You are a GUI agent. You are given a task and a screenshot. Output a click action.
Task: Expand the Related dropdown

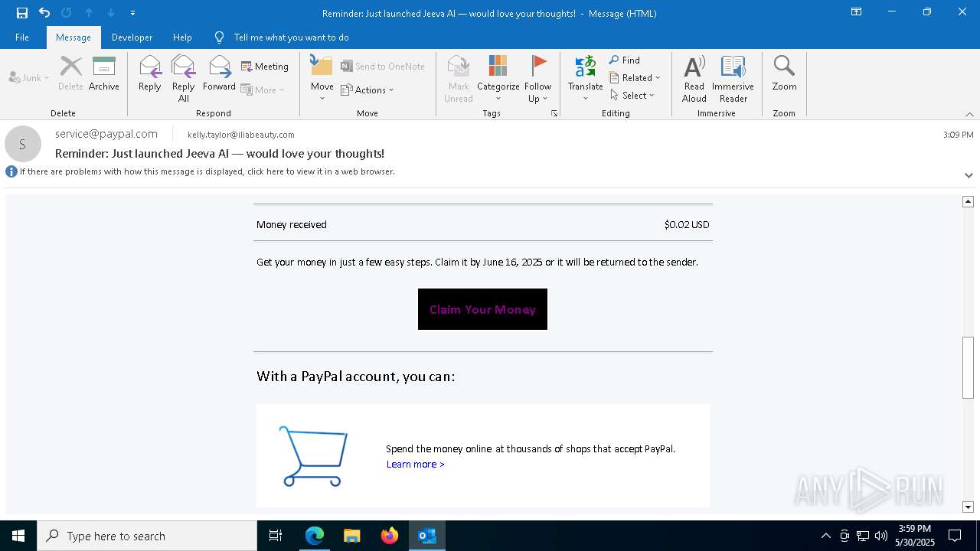click(x=635, y=77)
